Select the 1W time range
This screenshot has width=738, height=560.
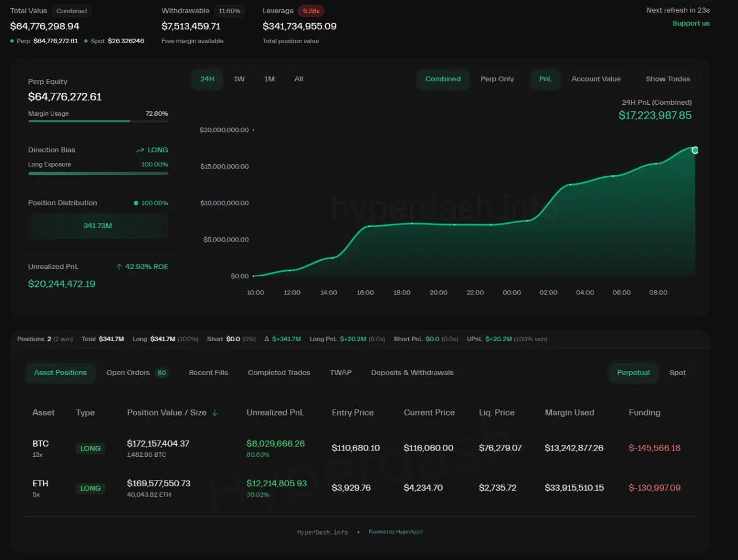(x=239, y=79)
